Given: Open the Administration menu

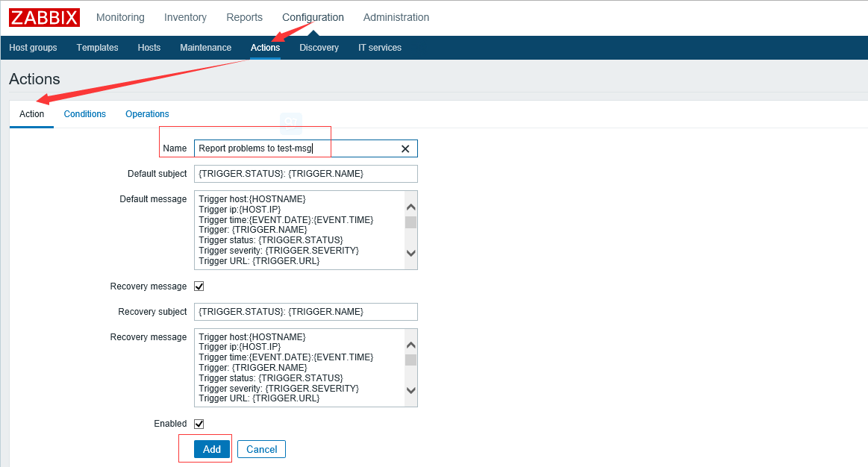Looking at the screenshot, I should pyautogui.click(x=396, y=17).
